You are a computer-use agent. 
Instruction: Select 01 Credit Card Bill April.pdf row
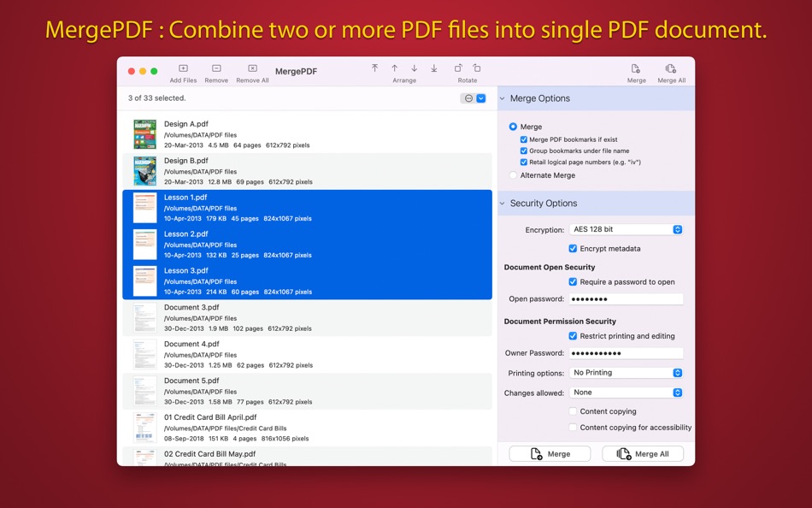307,428
